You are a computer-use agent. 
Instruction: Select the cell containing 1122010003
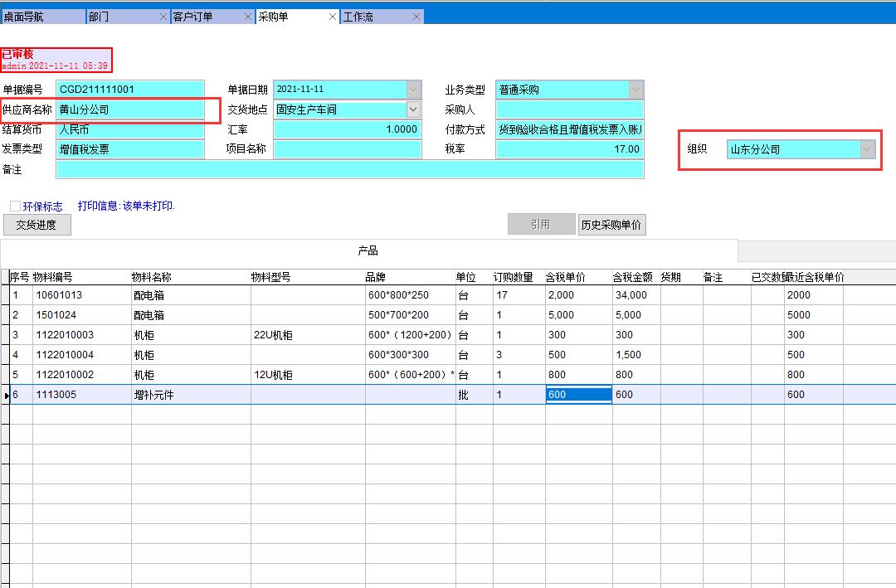tap(80, 335)
